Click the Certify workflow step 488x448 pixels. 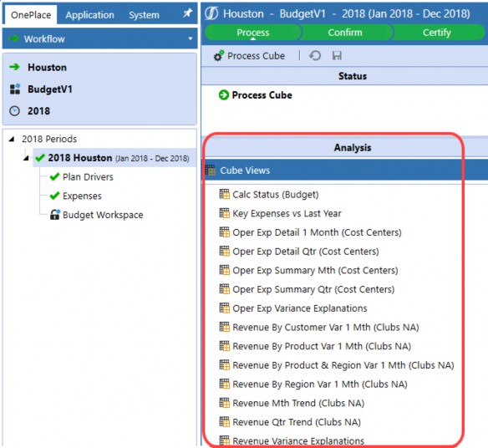coord(437,33)
